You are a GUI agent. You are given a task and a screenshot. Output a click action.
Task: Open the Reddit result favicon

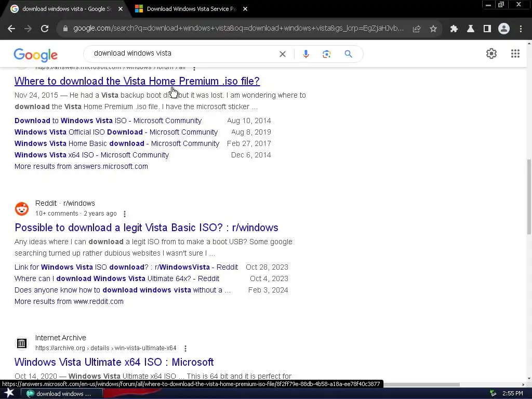click(22, 209)
